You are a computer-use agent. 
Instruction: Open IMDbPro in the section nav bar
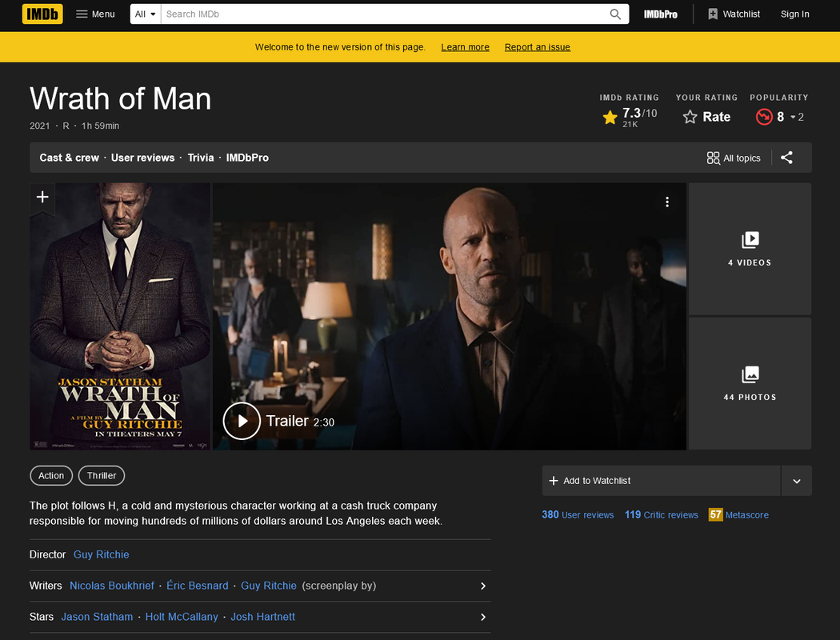(x=247, y=158)
